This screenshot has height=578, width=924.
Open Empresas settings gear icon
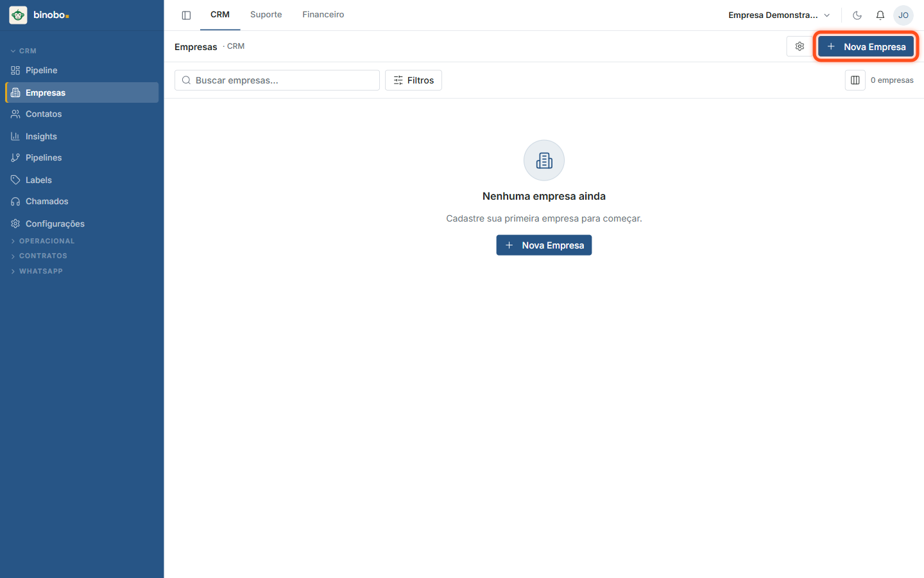(800, 46)
